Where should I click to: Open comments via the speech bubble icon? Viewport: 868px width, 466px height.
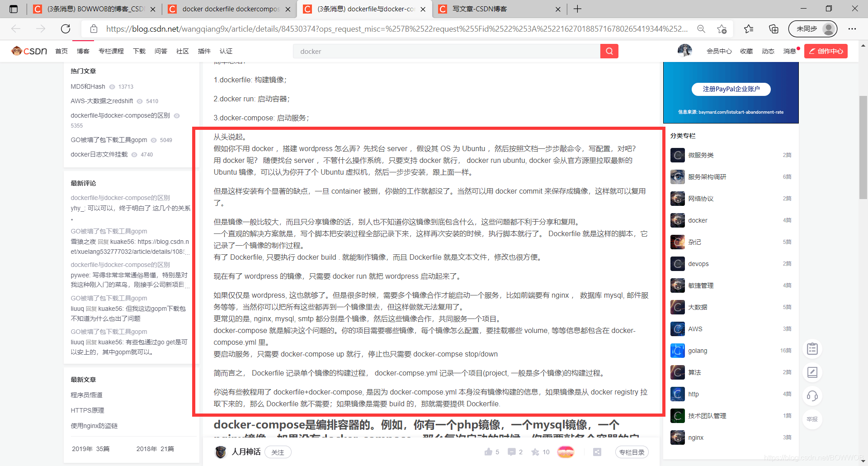(x=511, y=452)
